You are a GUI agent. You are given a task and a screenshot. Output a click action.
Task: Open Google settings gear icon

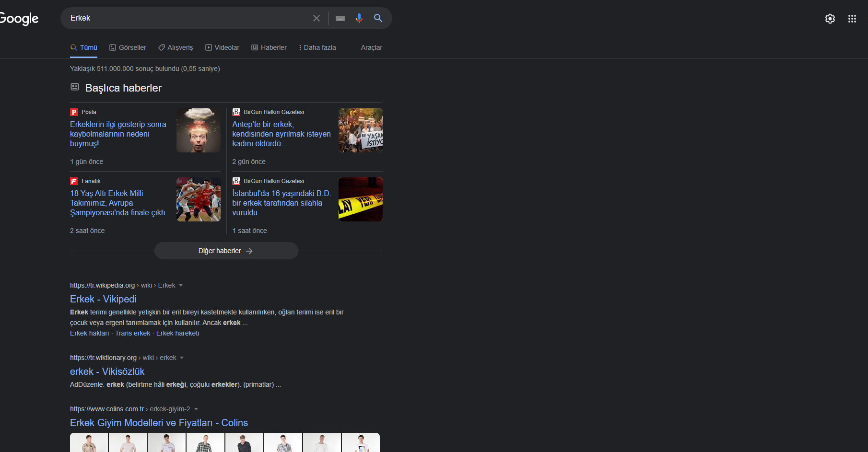coord(830,19)
